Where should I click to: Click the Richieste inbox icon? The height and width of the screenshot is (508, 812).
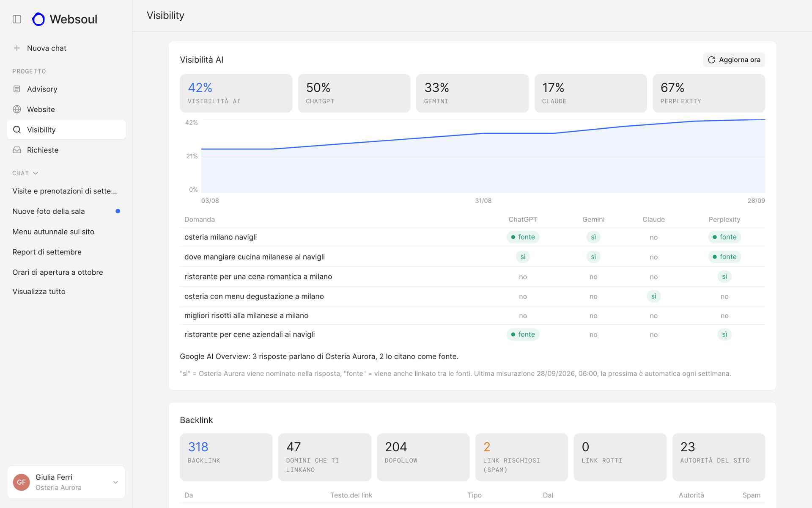tap(17, 150)
